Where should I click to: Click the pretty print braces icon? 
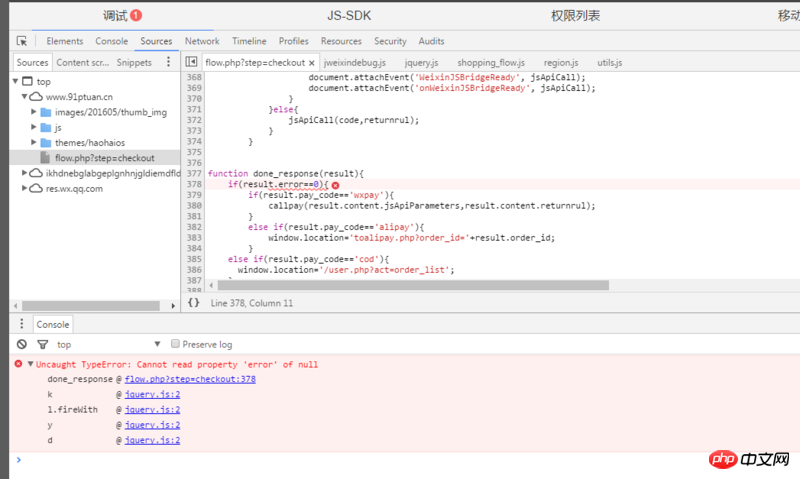coord(193,302)
